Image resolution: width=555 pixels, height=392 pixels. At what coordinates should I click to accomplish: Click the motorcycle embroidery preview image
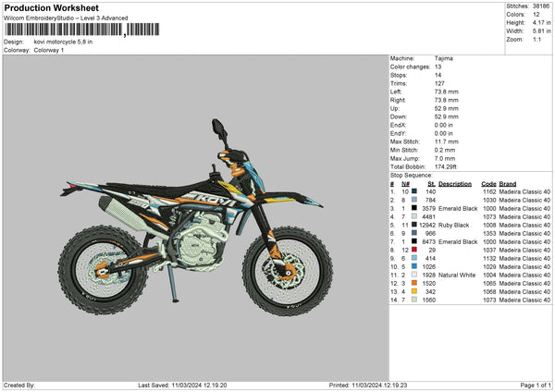[196, 216]
